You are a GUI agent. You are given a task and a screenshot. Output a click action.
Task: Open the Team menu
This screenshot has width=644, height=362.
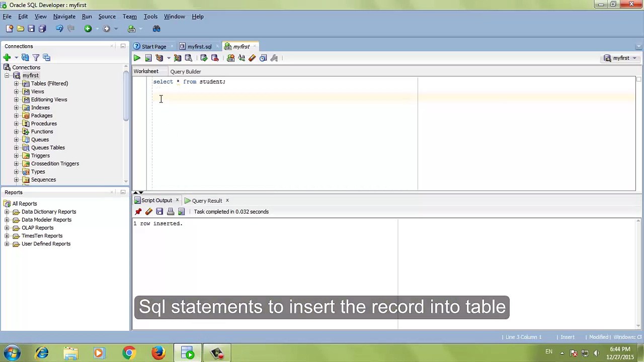click(x=129, y=17)
